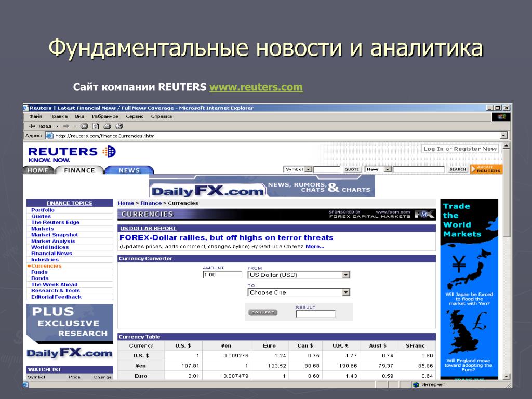Screen dimensions: 532x399
Task: Click inside the AMOUNT input field
Action: (222, 275)
